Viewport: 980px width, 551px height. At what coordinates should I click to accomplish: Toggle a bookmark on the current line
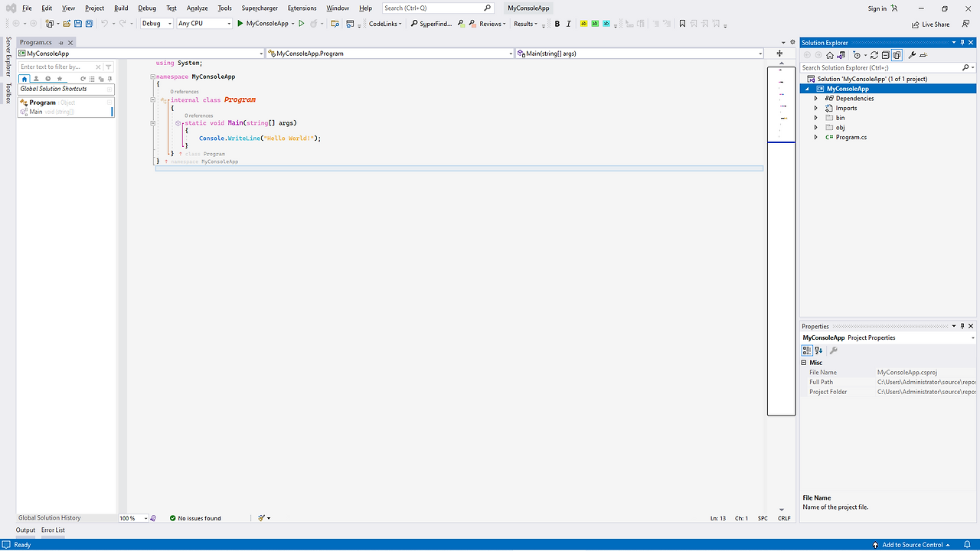pos(683,24)
